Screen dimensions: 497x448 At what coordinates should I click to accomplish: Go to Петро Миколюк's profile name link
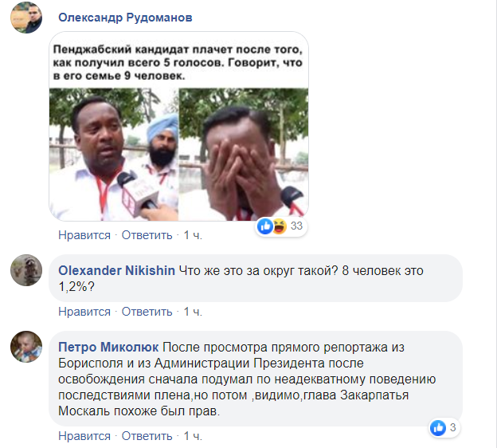tap(108, 347)
